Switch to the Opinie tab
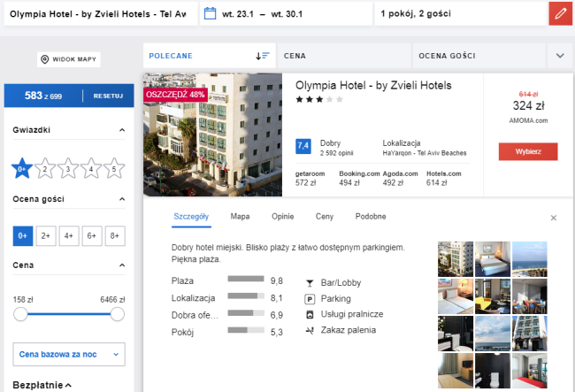This screenshot has height=392, width=575. [282, 216]
